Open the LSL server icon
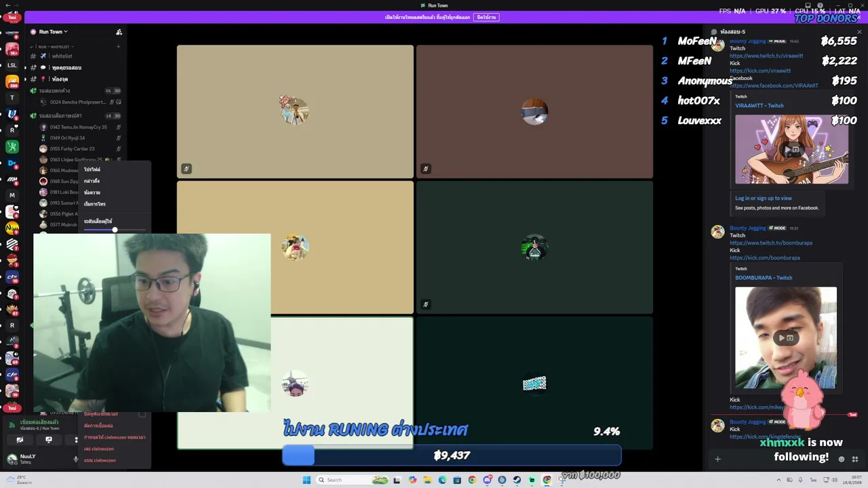The image size is (868, 488). 12,65
